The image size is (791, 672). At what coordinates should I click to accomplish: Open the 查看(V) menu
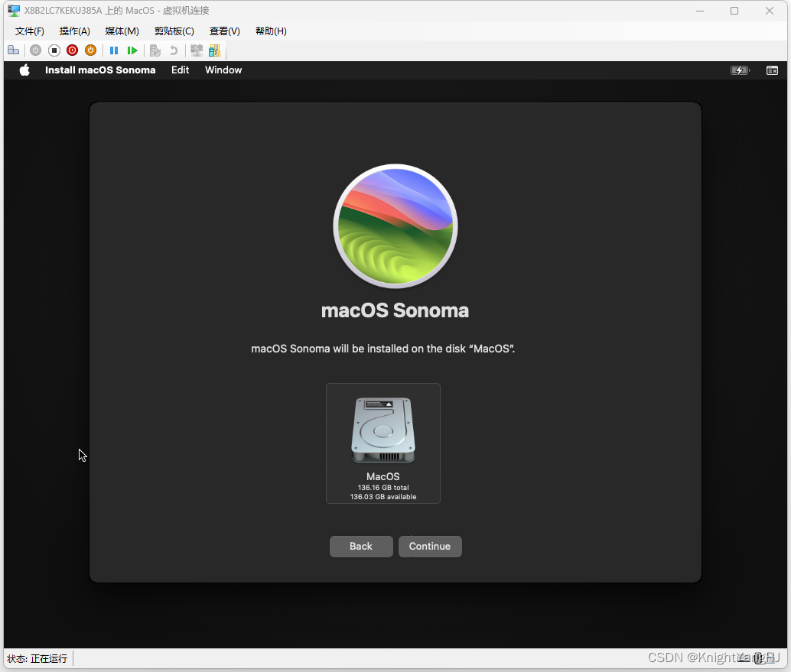coord(224,31)
